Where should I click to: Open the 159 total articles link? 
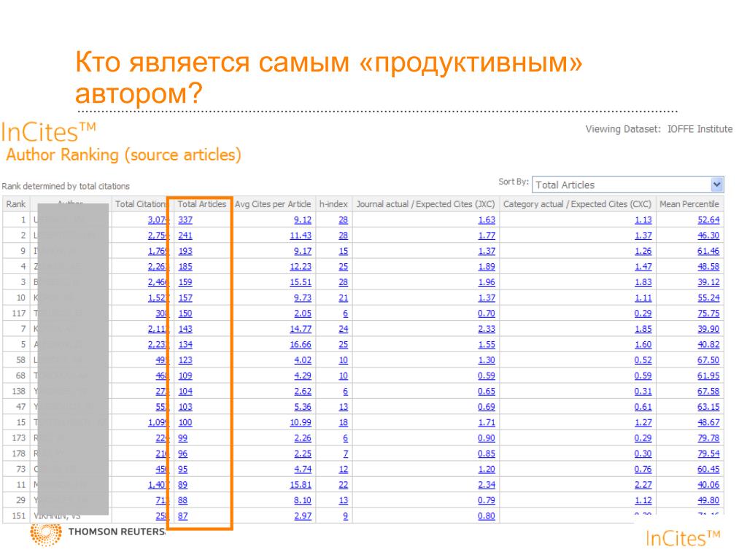185,282
